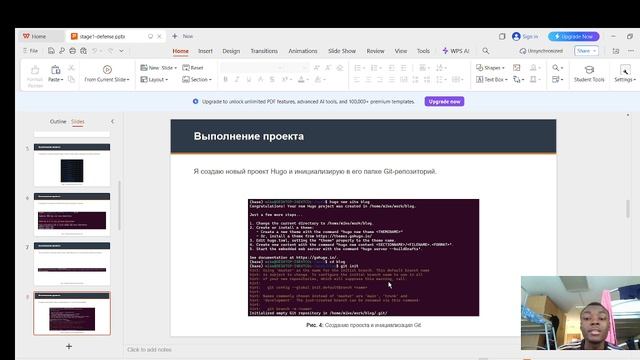Open the Review ribbon tab
The width and height of the screenshot is (640, 360).
(376, 51)
